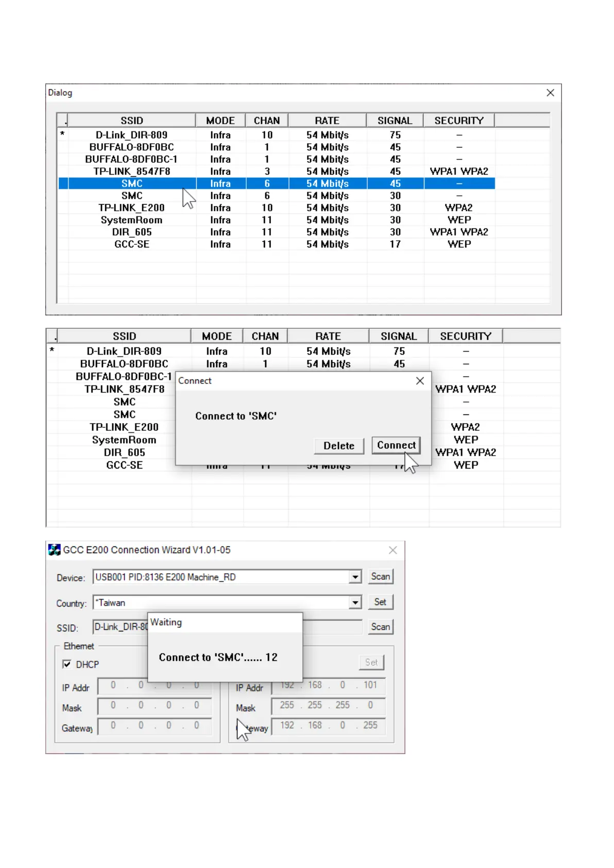Toggle the DHCP checkbox under Ethernet
The image size is (614, 868).
point(67,664)
